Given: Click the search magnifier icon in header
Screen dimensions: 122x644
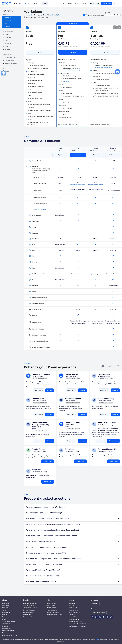Looking at the screenshot, I should [64, 4].
